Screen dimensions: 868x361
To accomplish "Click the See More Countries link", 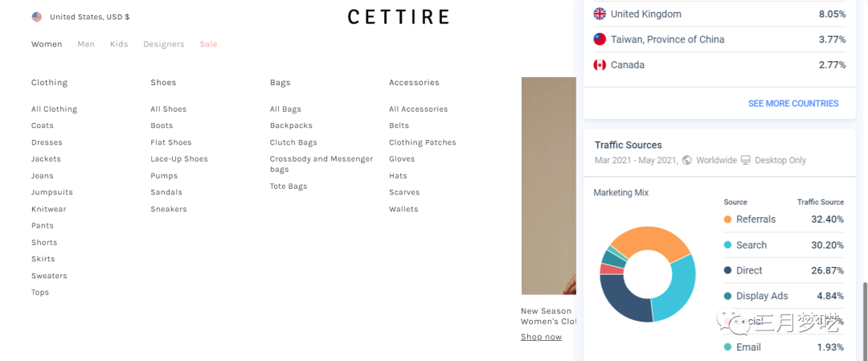I will point(792,104).
